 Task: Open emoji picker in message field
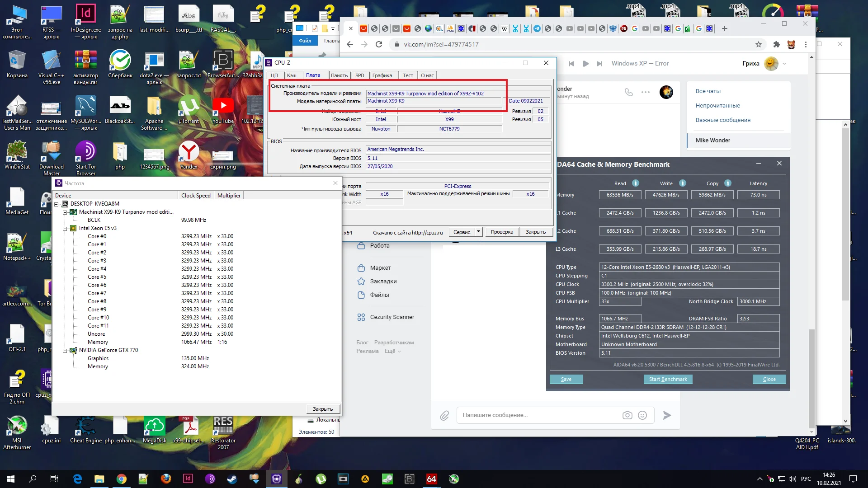click(x=642, y=415)
